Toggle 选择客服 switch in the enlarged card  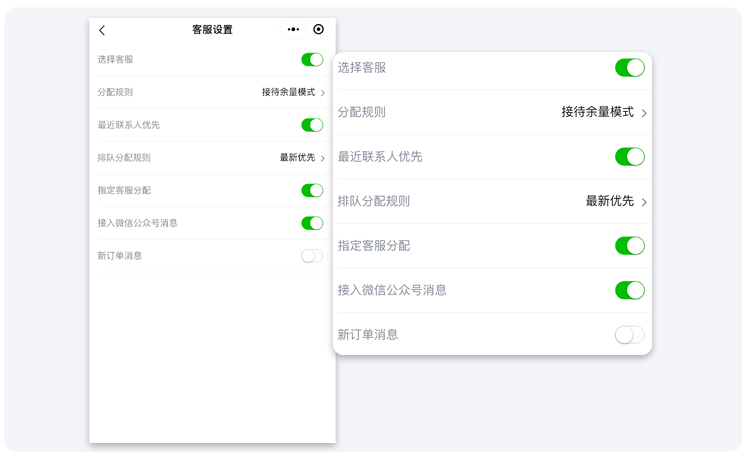[x=629, y=68]
